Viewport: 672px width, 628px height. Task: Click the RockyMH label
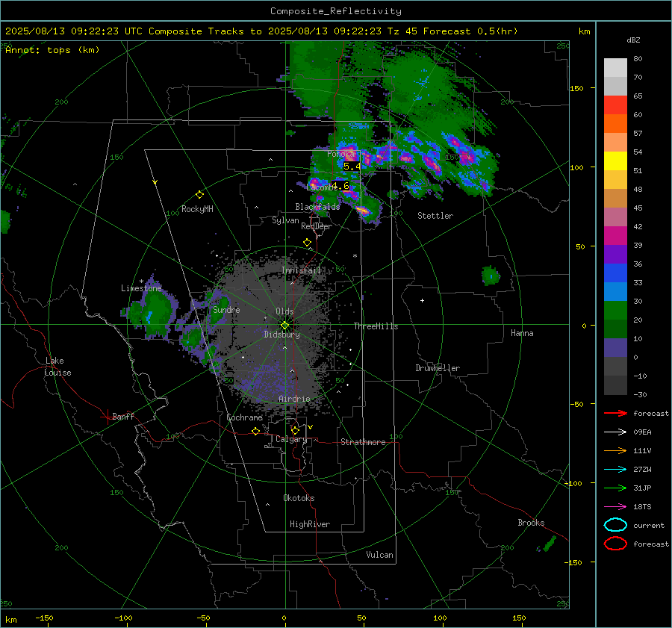197,209
